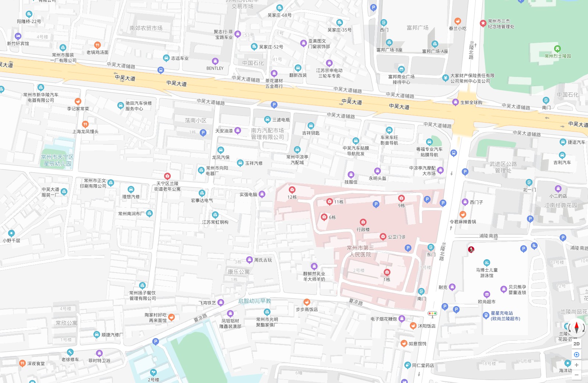The height and width of the screenshot is (383, 588).
Task: Open the 亚美图文门窗装饰部 shop marker
Action: pos(303,43)
